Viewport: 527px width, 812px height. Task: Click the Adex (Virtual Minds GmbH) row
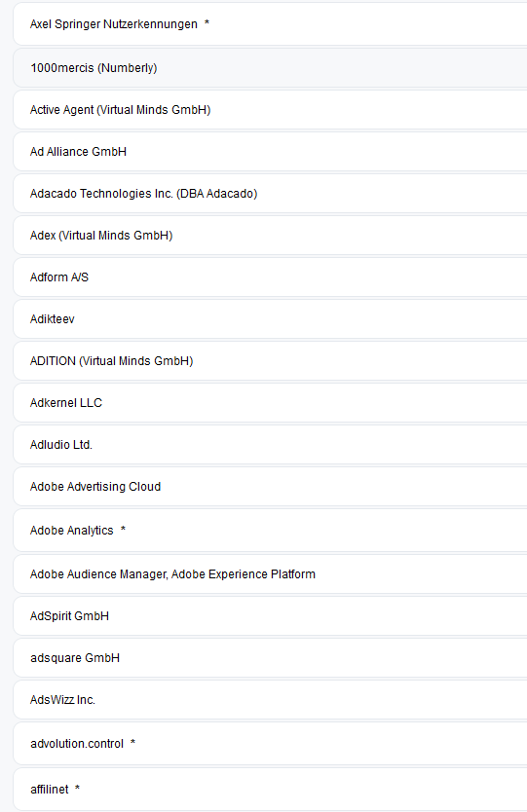coord(270,236)
